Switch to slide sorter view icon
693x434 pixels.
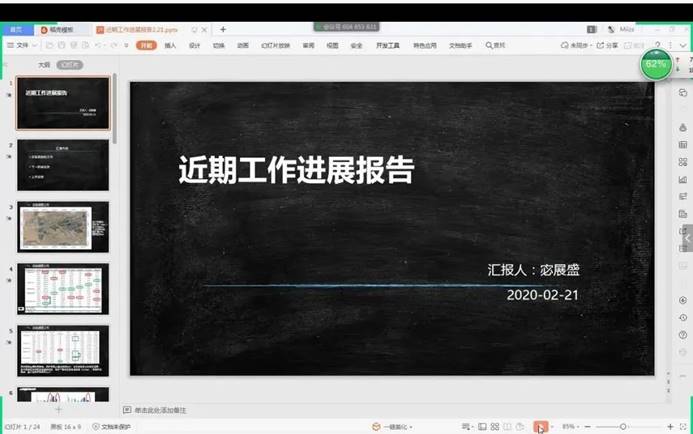494,427
